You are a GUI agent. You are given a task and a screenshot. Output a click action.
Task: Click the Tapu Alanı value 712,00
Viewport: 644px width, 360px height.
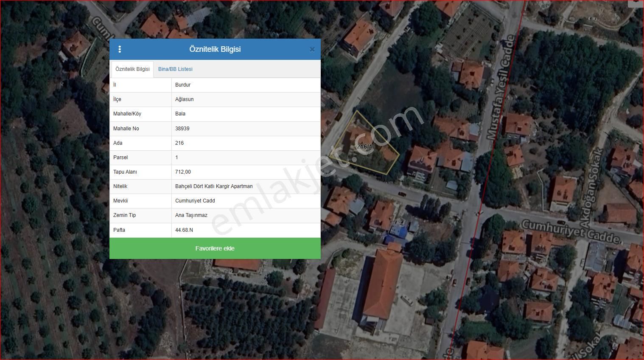pos(183,172)
